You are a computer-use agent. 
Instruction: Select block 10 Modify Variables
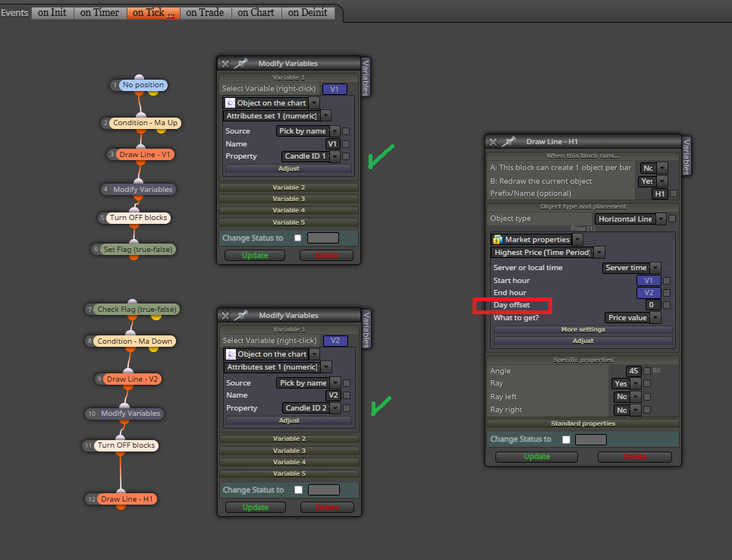(130, 414)
